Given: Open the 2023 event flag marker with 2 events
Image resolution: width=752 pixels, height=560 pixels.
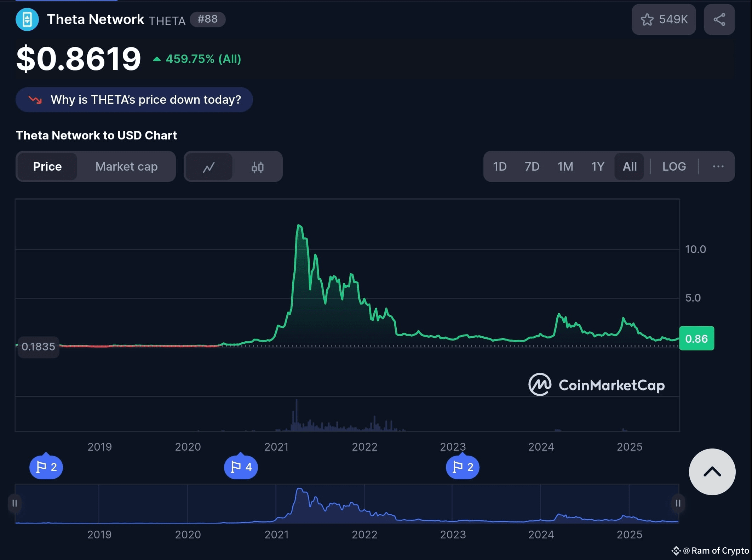Looking at the screenshot, I should (x=463, y=467).
